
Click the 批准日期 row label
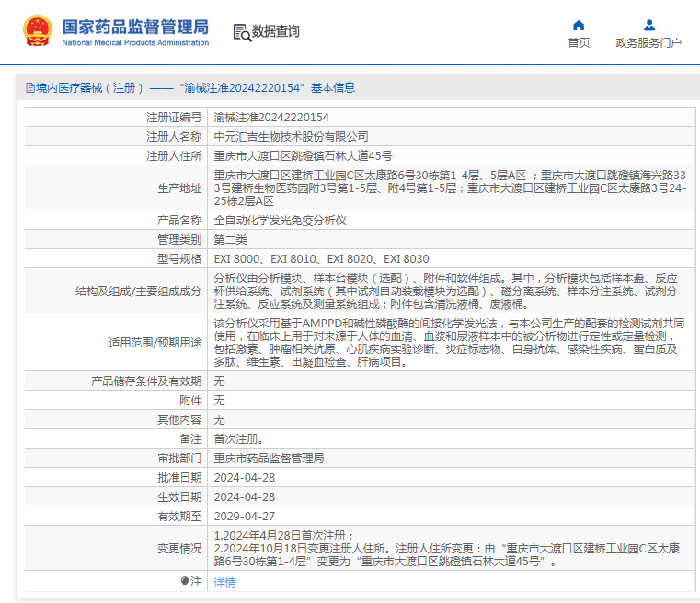click(x=179, y=478)
